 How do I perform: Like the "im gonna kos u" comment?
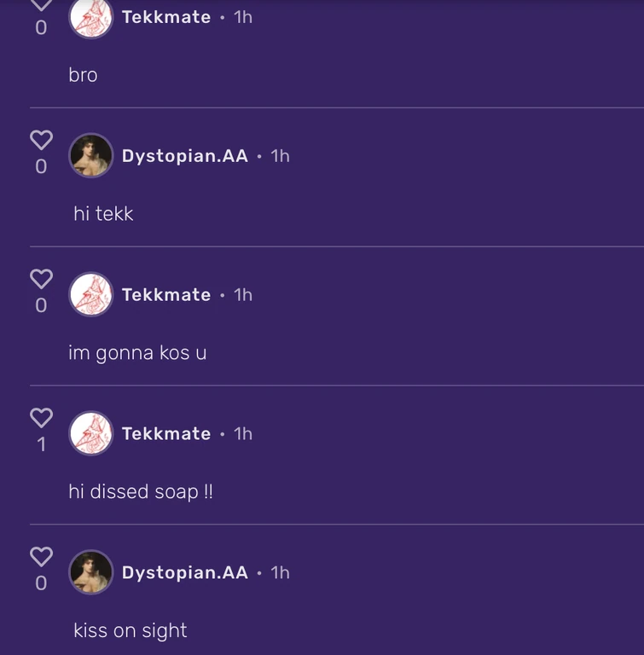[x=41, y=279]
